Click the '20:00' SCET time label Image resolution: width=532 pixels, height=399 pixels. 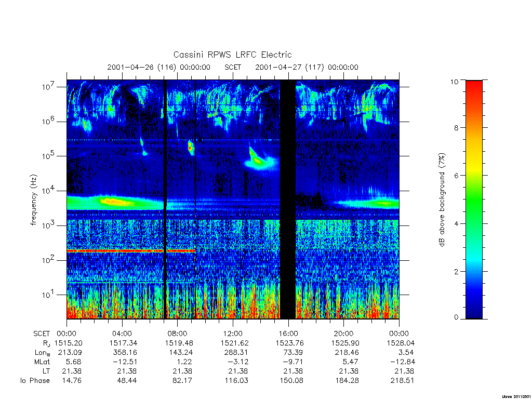[x=344, y=334]
